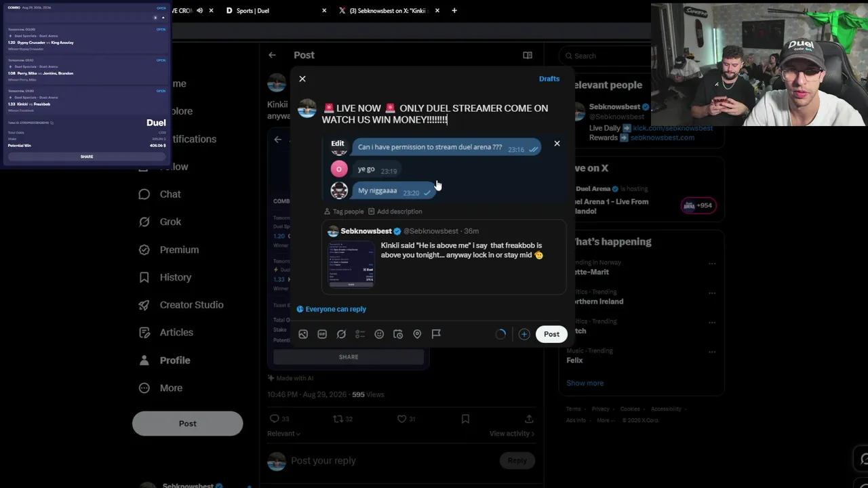868x488 pixels.
Task: Join the Duel Arena live space
Action: (x=698, y=205)
